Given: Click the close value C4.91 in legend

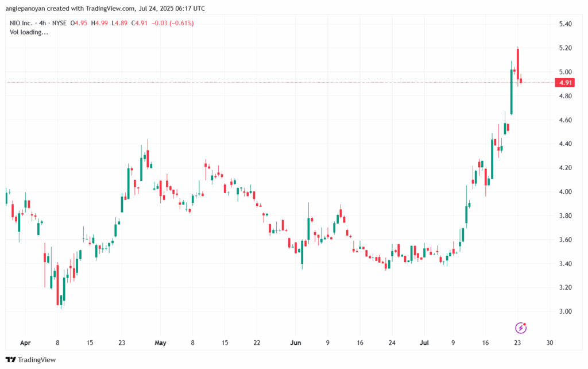Looking at the screenshot, I should [139, 23].
